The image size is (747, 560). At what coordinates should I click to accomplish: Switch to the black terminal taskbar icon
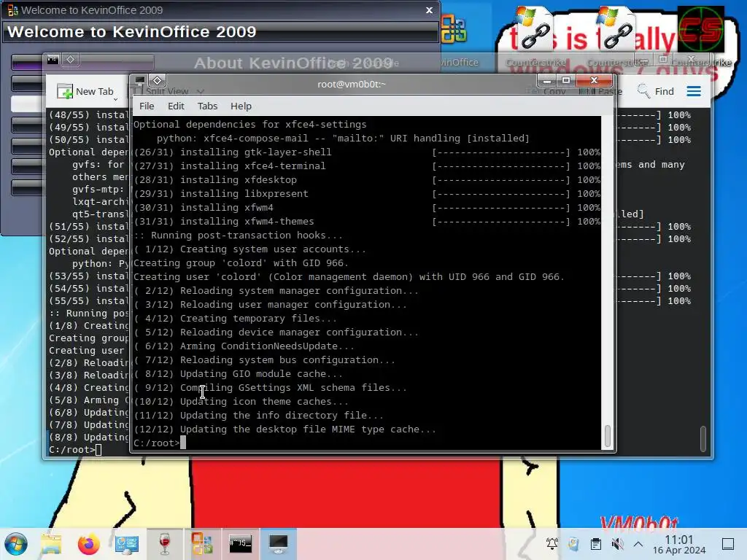click(240, 544)
